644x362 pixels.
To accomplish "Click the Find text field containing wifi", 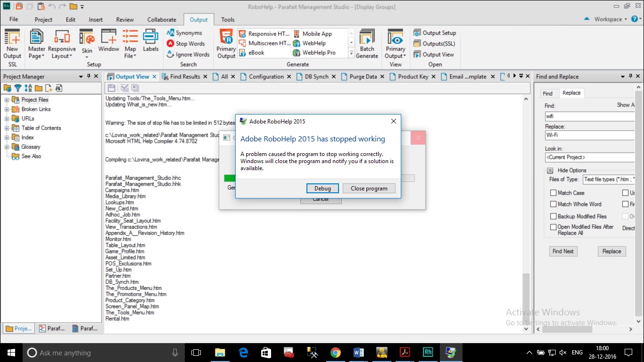I will click(590, 116).
